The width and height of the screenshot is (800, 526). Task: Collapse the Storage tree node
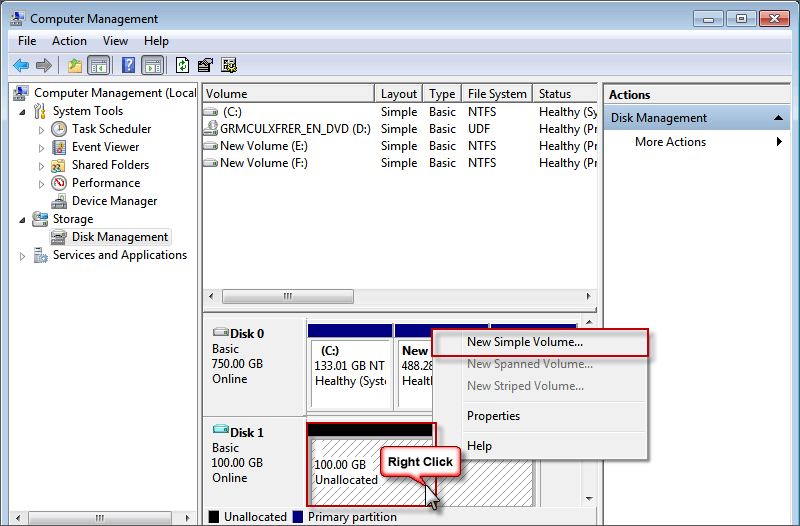(x=22, y=220)
